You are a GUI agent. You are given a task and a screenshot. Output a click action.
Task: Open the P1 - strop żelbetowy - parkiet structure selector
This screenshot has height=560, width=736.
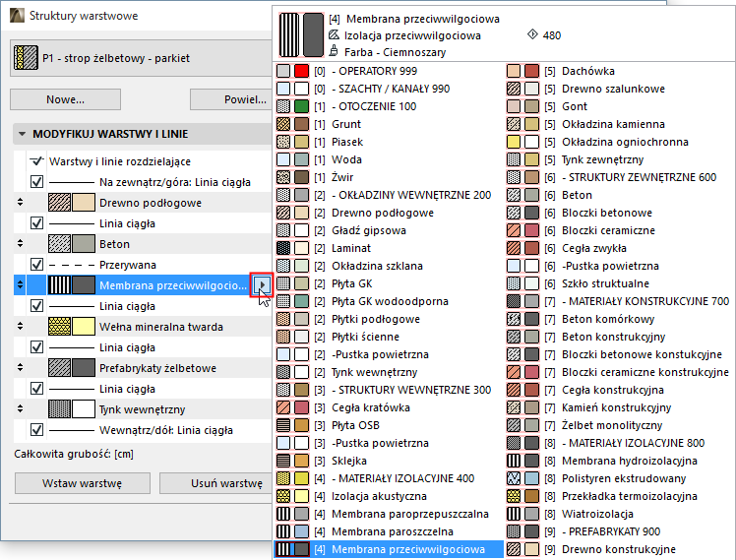141,58
